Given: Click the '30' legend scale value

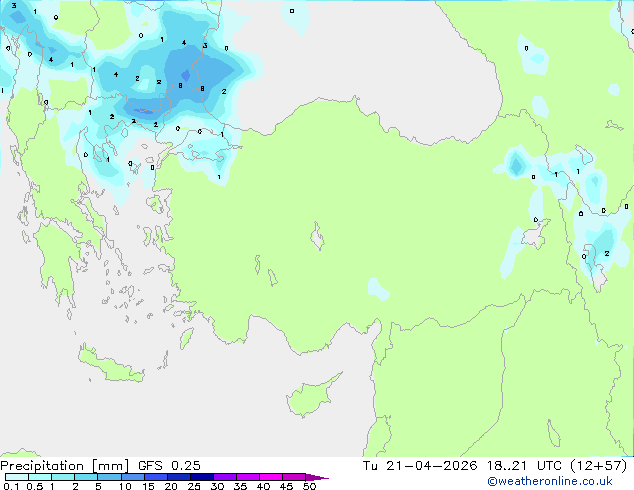Looking at the screenshot, I should (217, 486).
